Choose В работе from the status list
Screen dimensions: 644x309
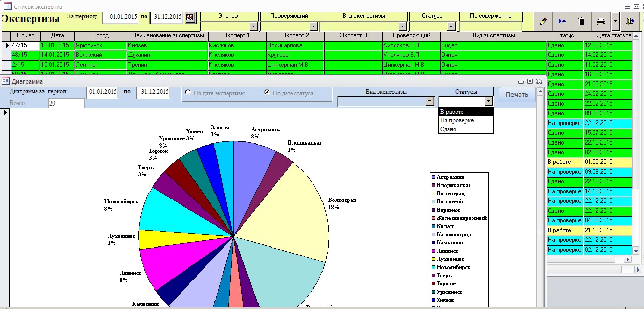pyautogui.click(x=466, y=112)
